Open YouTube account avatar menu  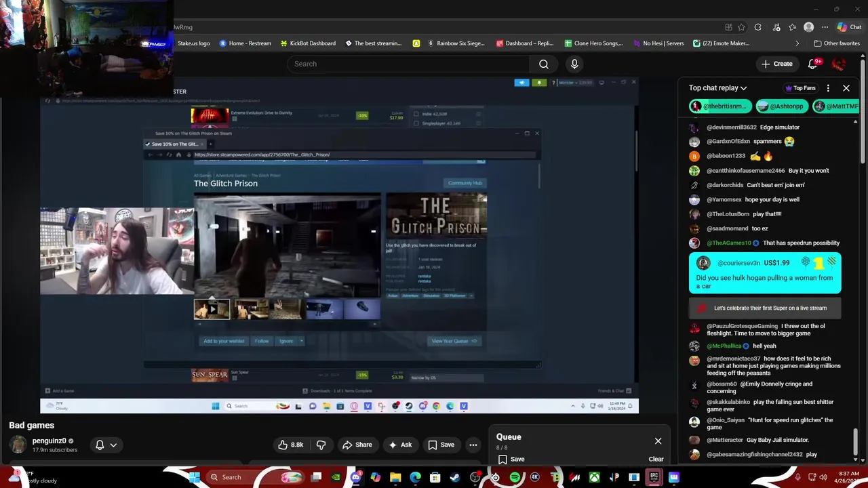pyautogui.click(x=839, y=64)
